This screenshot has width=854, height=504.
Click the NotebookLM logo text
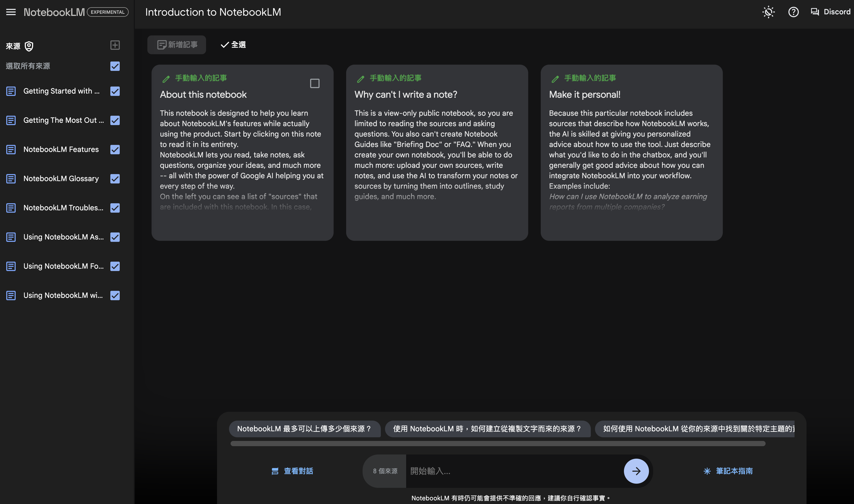coord(54,12)
